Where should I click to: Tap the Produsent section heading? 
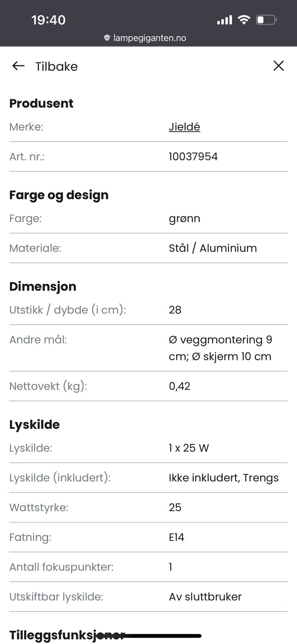tap(41, 103)
